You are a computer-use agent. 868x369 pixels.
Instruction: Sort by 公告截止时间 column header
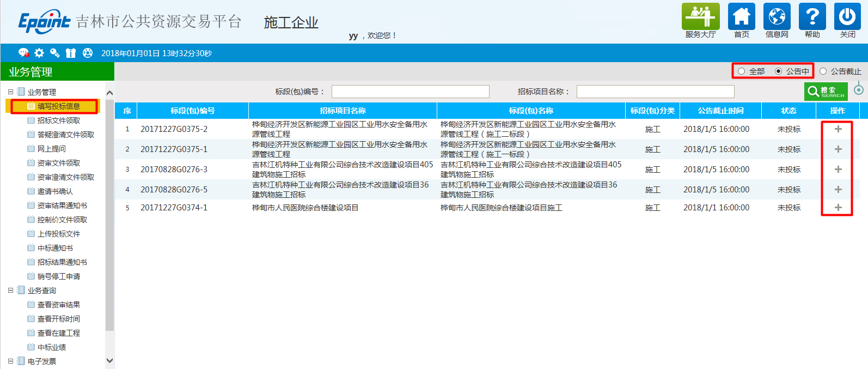tap(720, 111)
